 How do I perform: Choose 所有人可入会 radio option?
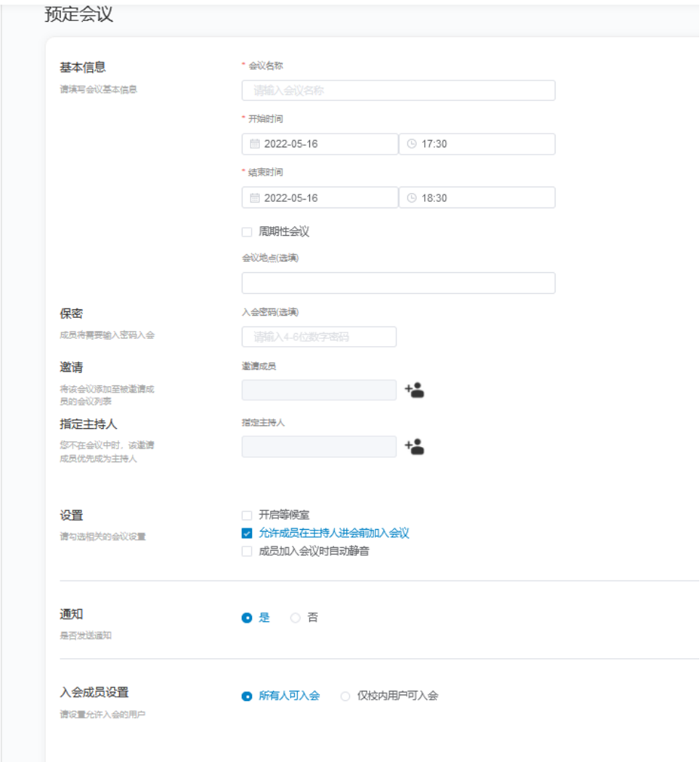tap(247, 696)
